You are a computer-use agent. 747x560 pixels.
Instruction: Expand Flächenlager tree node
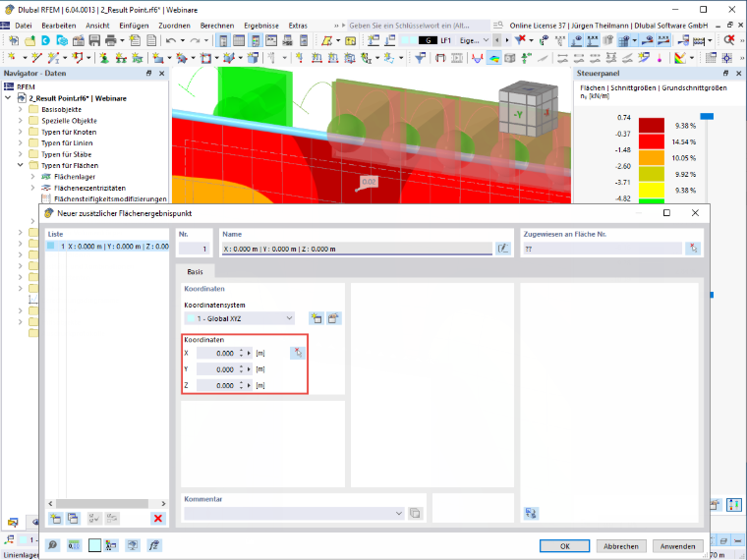[32, 177]
